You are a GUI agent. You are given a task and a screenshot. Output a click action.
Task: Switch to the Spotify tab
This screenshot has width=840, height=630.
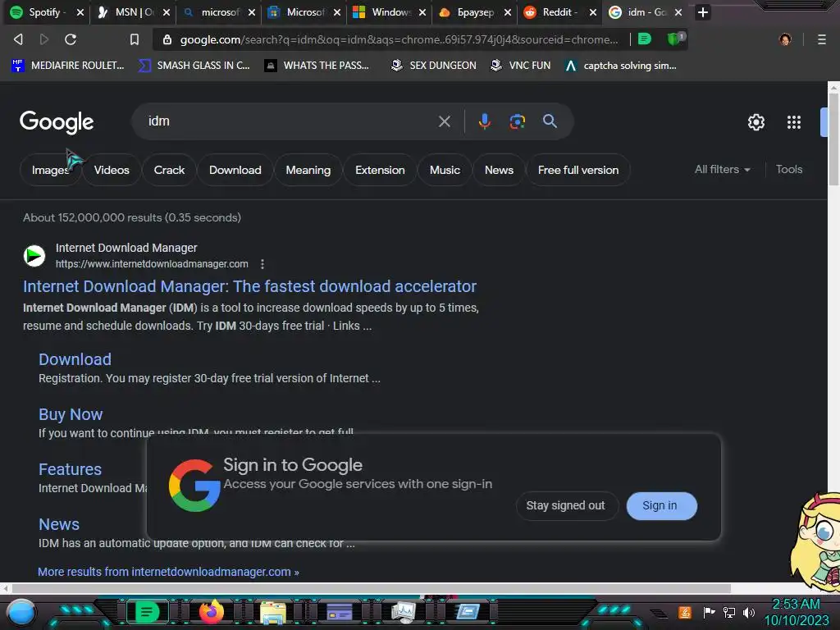[47, 12]
